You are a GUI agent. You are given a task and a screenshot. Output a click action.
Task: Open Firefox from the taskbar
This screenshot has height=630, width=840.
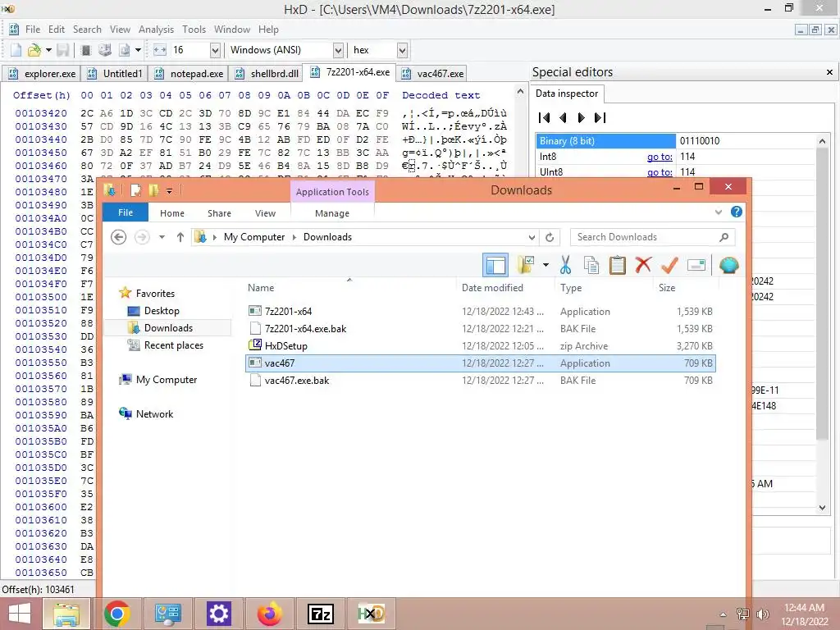[269, 614]
